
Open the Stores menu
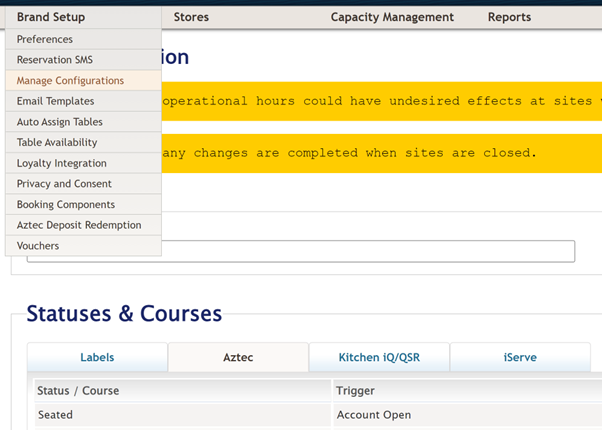(191, 17)
